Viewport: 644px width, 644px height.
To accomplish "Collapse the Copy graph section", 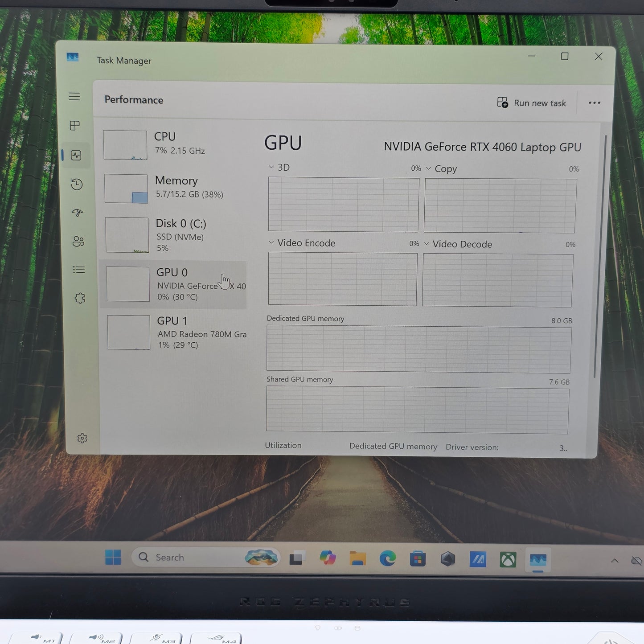I will [x=429, y=168].
